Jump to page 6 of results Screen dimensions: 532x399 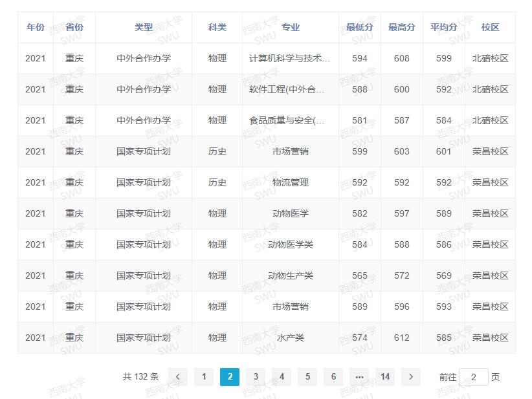(x=333, y=376)
